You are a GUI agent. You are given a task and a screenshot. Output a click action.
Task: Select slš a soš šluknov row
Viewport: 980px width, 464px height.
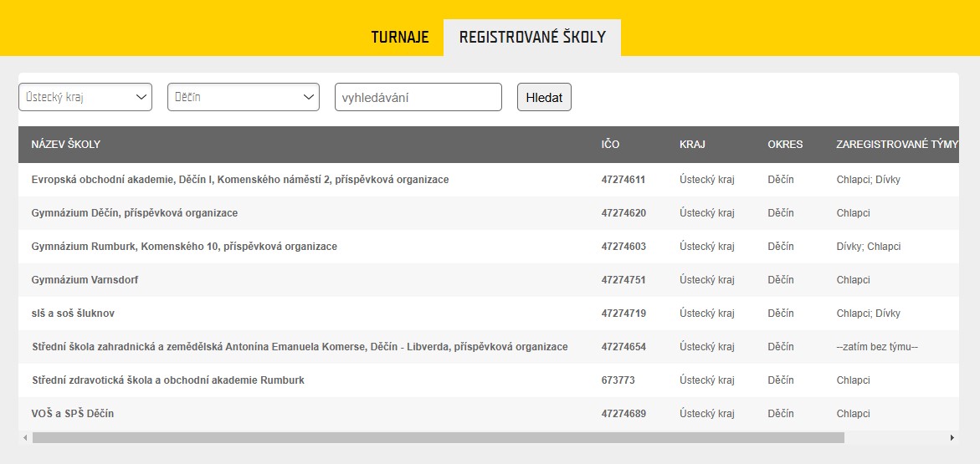[x=489, y=314]
